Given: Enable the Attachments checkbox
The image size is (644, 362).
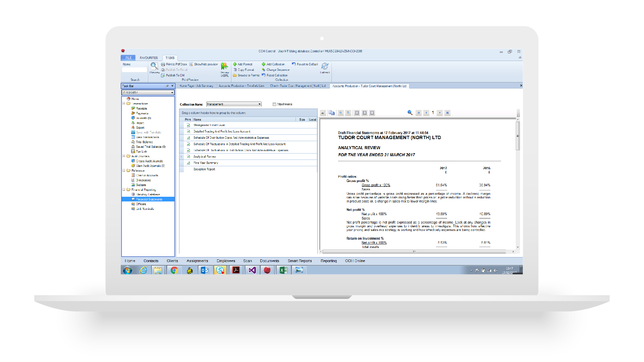Looking at the screenshot, I should pyautogui.click(x=274, y=104).
